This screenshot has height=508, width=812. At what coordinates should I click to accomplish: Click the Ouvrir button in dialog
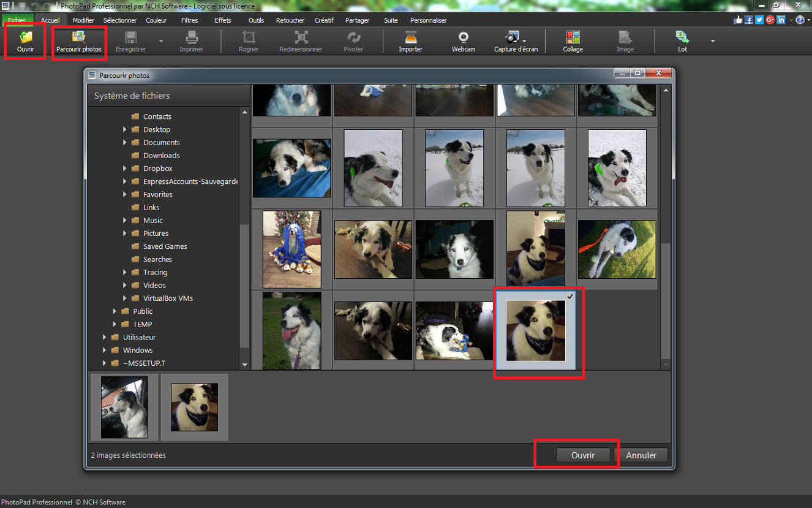[x=583, y=455]
